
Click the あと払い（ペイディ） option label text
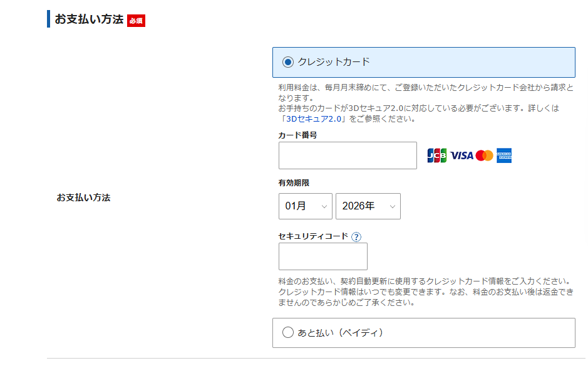pos(340,333)
